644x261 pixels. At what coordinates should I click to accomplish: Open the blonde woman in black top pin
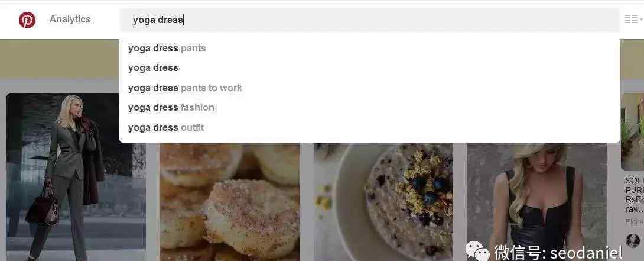(537, 202)
